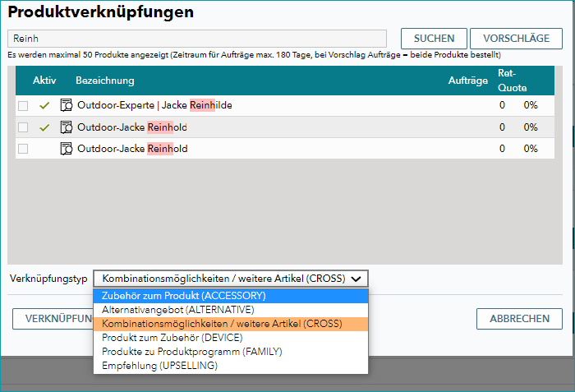Choose Empfehlung (UPSELLING) option
The width and height of the screenshot is (575, 392).
click(231, 366)
